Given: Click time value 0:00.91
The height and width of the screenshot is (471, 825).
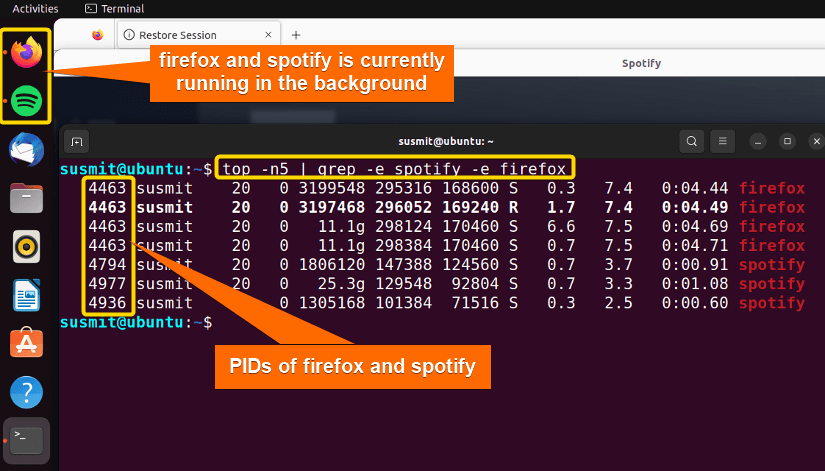Looking at the screenshot, I should 695,264.
